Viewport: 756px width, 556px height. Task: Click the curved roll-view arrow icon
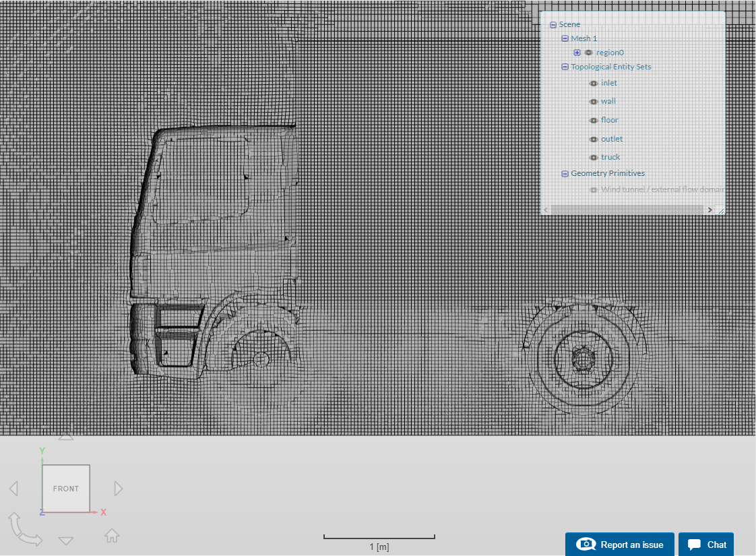[x=24, y=530]
